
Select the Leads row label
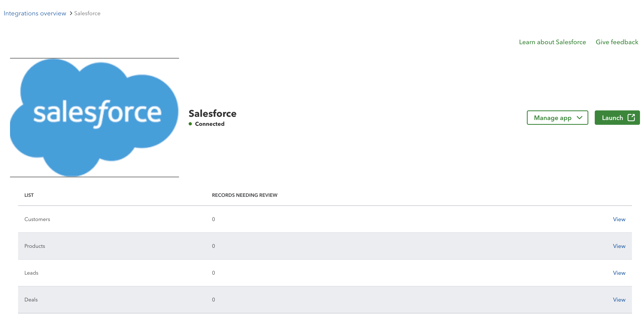pos(31,273)
